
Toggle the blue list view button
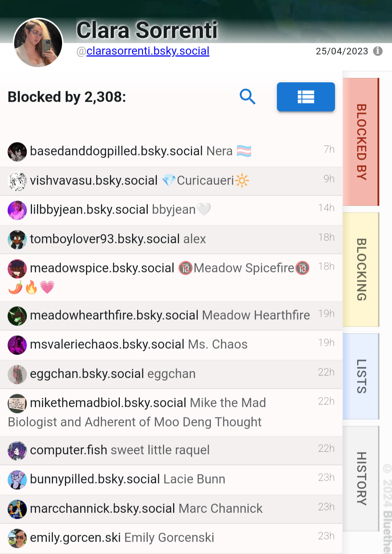306,97
